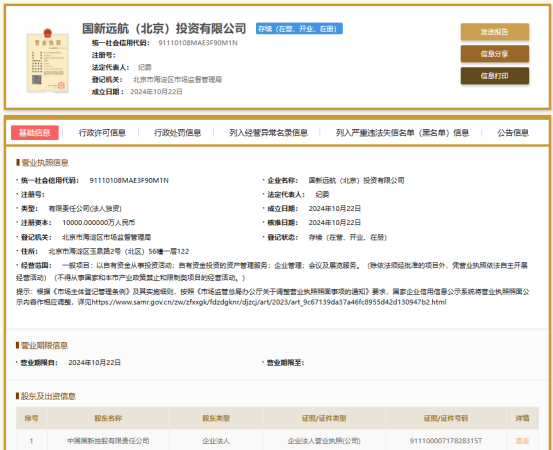This screenshot has height=450, width=553.
Task: Click certificate number 91110000717828315T
Action: (x=446, y=441)
